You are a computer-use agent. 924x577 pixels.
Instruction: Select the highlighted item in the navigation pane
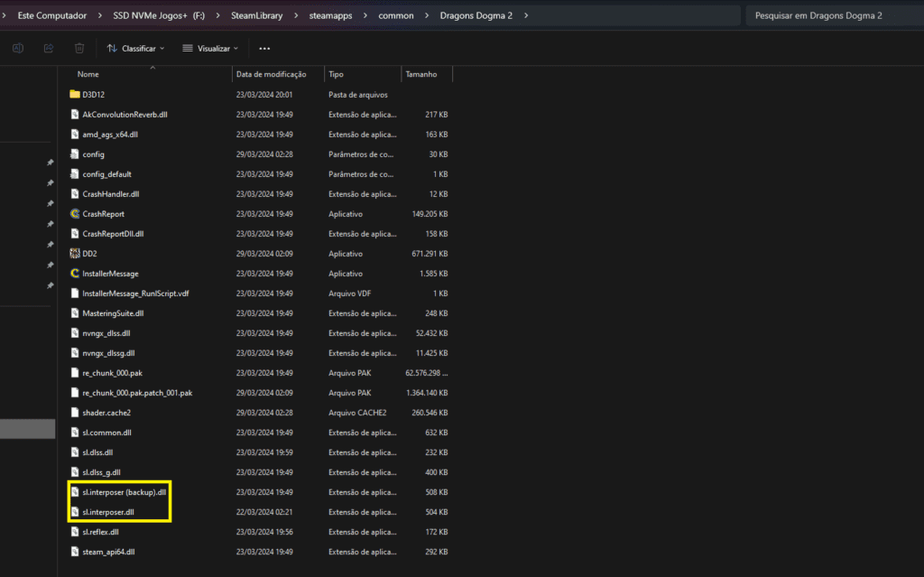tap(28, 429)
